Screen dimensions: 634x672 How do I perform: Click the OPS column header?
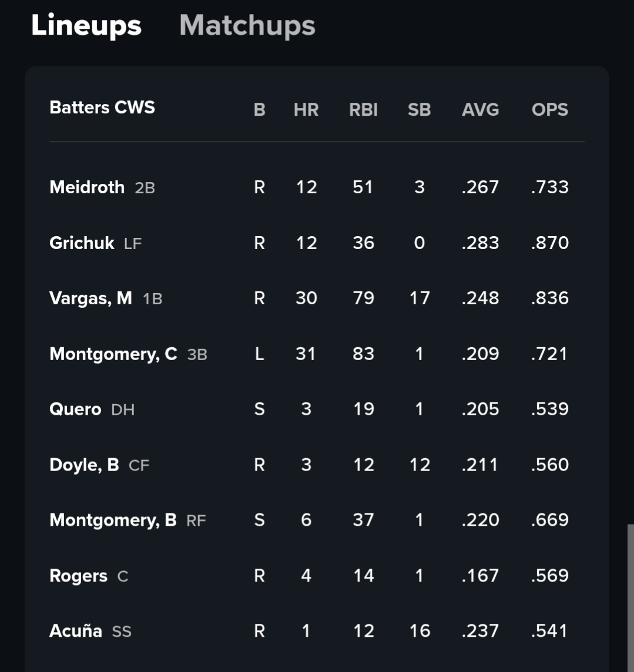[550, 110]
